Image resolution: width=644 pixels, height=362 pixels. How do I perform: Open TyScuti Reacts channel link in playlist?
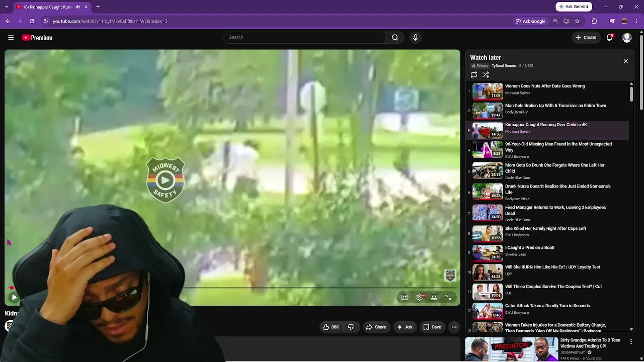[504, 66]
